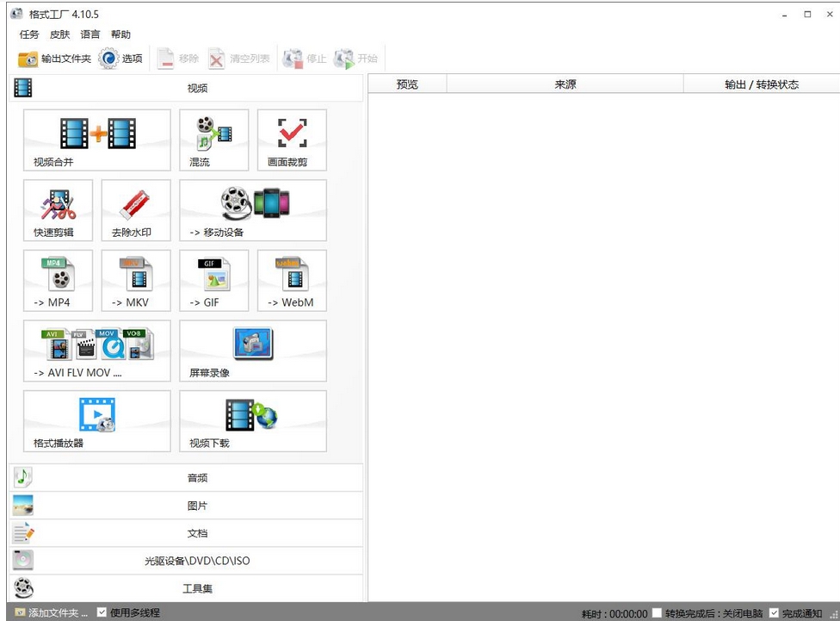Screen dimensions: 840x621
Task: Click 添加文件夹 in status bar
Action: 52,612
